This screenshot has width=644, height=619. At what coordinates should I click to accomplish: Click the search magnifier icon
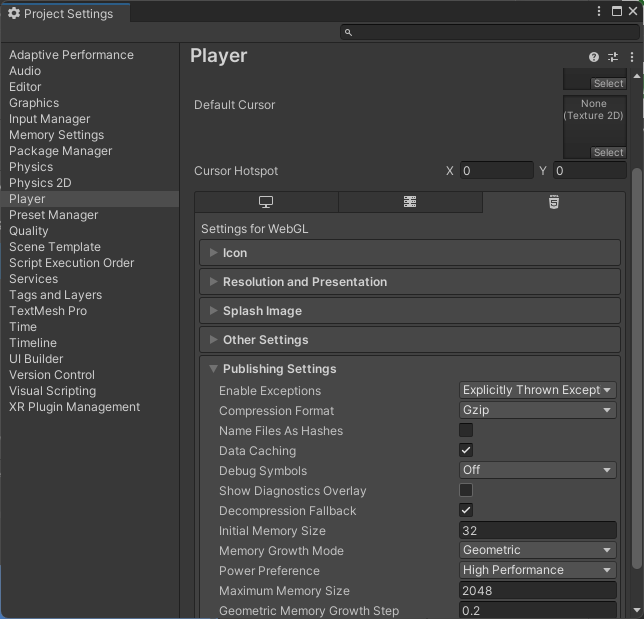point(349,32)
